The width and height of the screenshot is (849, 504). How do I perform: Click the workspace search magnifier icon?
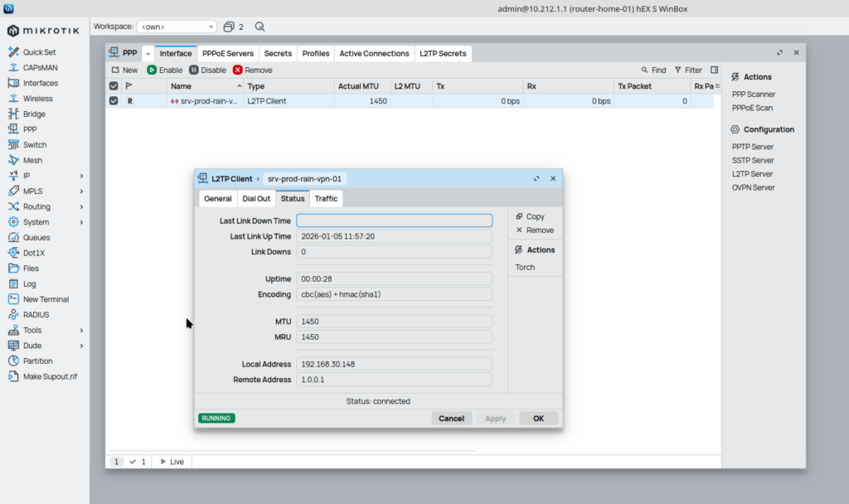tap(260, 27)
